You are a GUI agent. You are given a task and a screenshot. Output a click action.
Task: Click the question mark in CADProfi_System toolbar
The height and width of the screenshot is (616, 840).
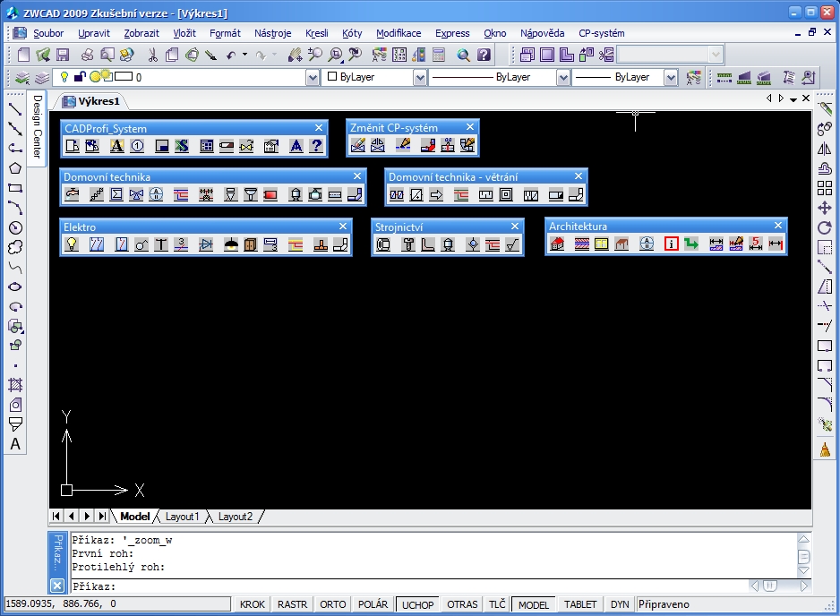(x=317, y=146)
